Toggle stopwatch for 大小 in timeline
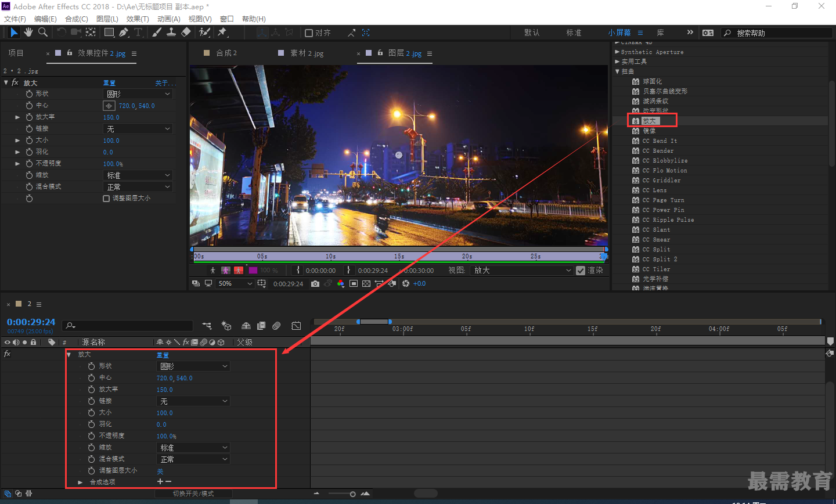This screenshot has height=504, width=836. click(91, 413)
